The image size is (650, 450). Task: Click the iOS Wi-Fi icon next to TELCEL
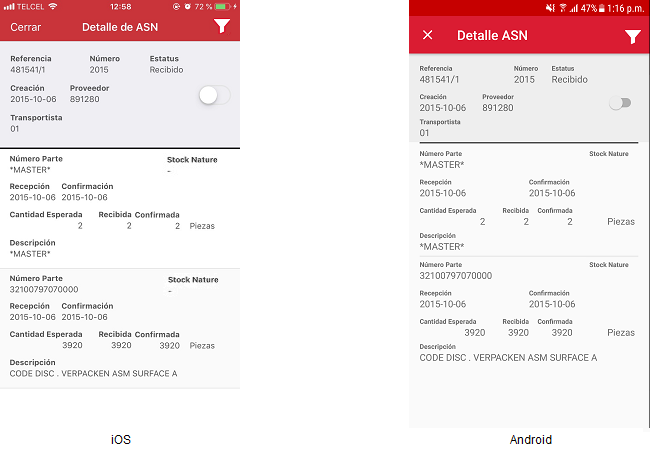tap(52, 6)
